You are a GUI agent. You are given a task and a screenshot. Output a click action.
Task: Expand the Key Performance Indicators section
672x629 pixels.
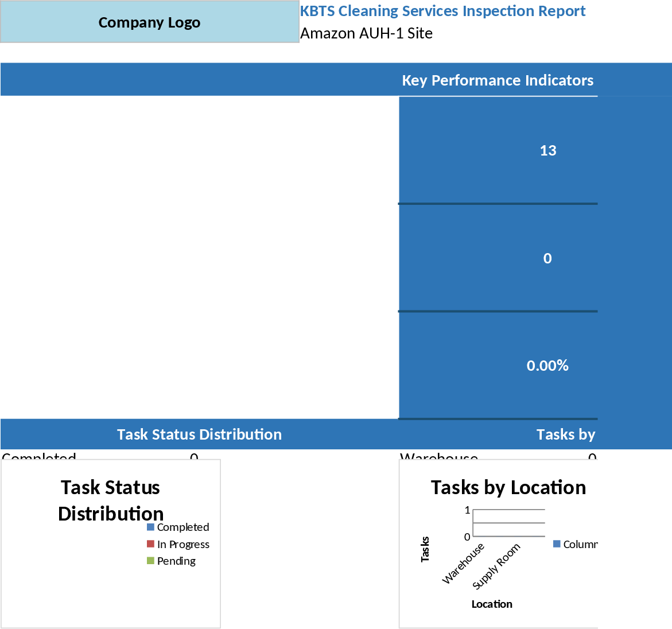pos(498,80)
